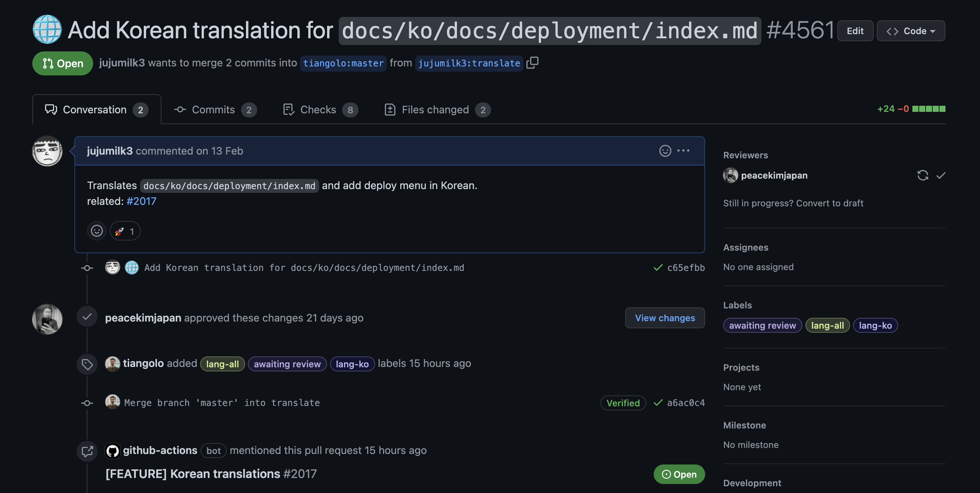The image size is (980, 493).
Task: Add emoji reaction from comment header smiley
Action: 665,151
